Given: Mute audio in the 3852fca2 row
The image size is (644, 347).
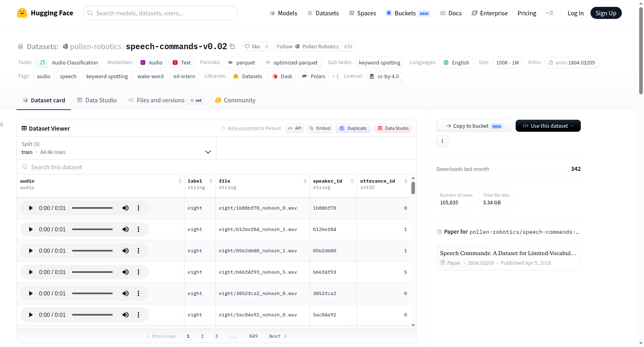Looking at the screenshot, I should coord(126,293).
